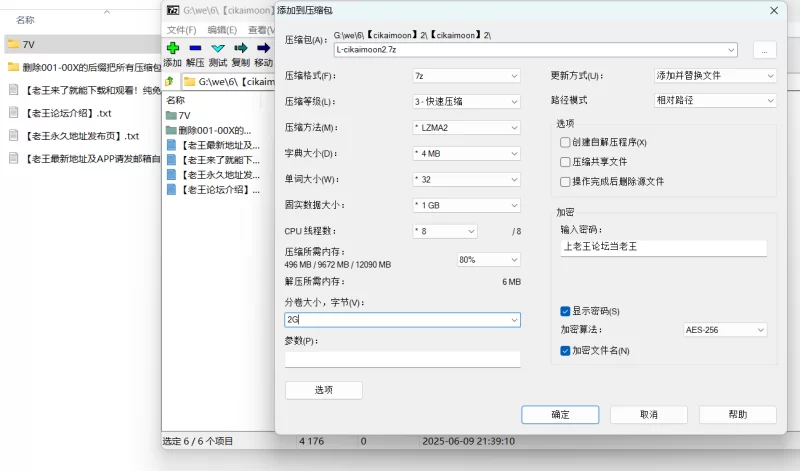Select 【老王最新地址及... file in 7-Zip list
The height and width of the screenshot is (471, 800).
(214, 145)
